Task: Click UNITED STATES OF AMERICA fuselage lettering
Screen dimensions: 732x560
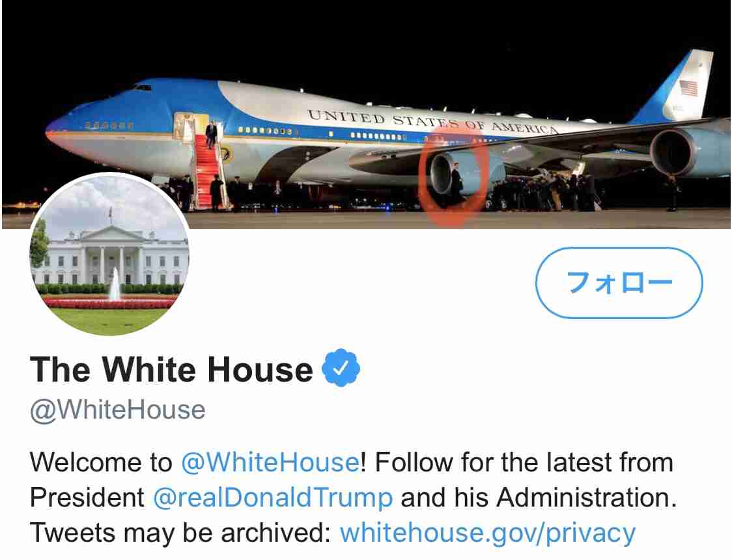Action: click(432, 121)
